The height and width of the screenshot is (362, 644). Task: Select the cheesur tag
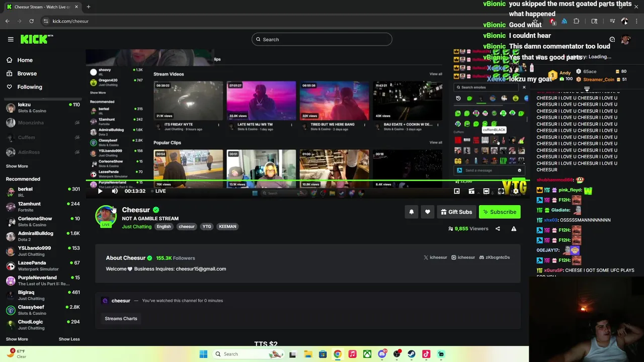(x=187, y=227)
